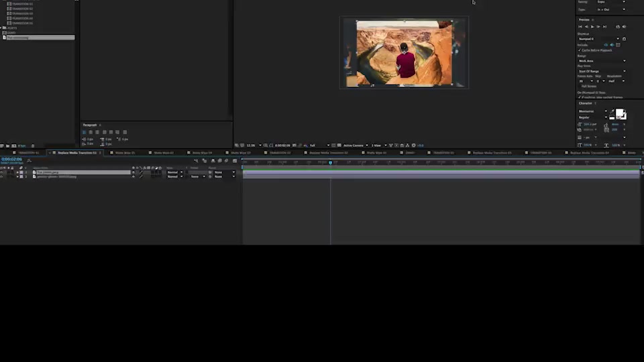Image resolution: width=644 pixels, height=362 pixels.
Task: Toggle visibility eye for layer 2
Action: tap(1, 176)
